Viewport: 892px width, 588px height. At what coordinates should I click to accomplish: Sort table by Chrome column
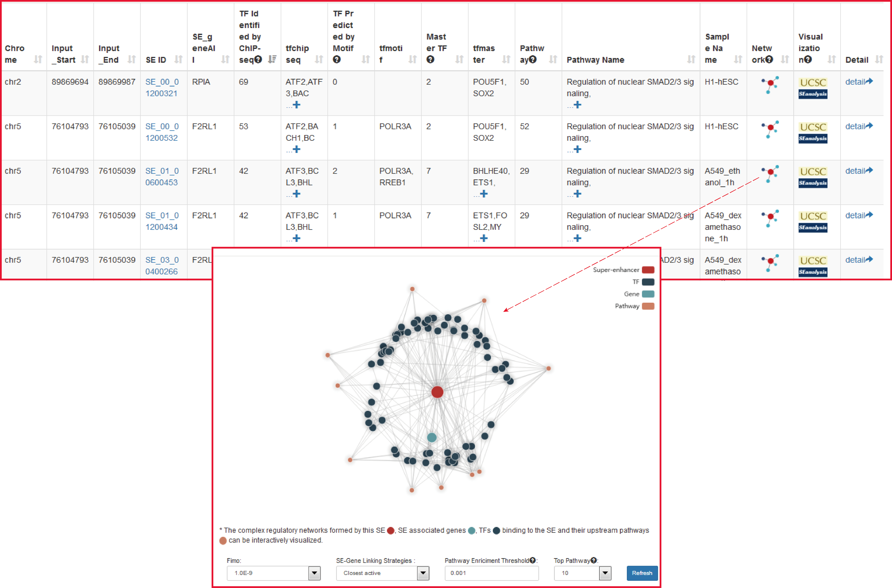38,59
